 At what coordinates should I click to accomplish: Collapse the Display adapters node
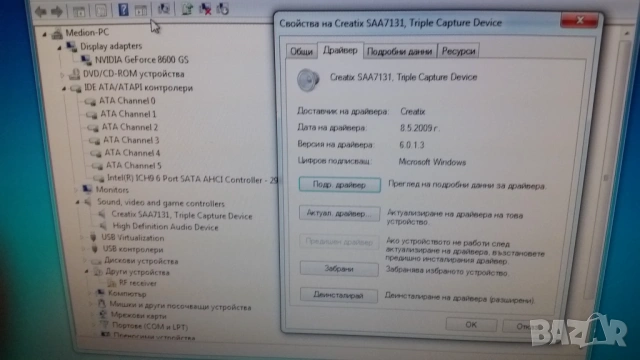coord(60,48)
